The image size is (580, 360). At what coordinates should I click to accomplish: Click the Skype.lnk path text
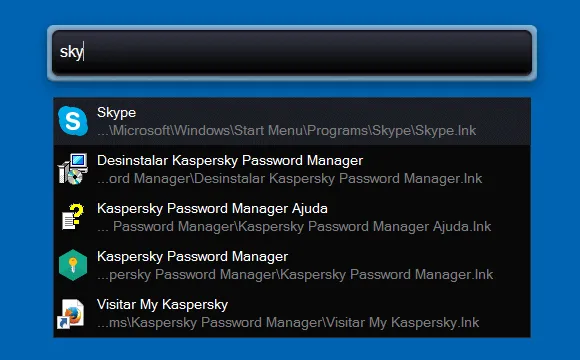pos(287,131)
